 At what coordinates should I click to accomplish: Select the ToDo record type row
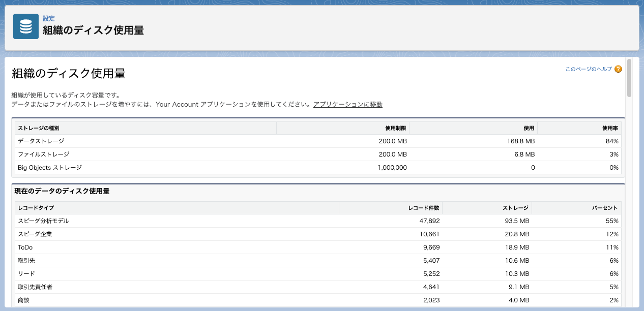[x=25, y=247]
